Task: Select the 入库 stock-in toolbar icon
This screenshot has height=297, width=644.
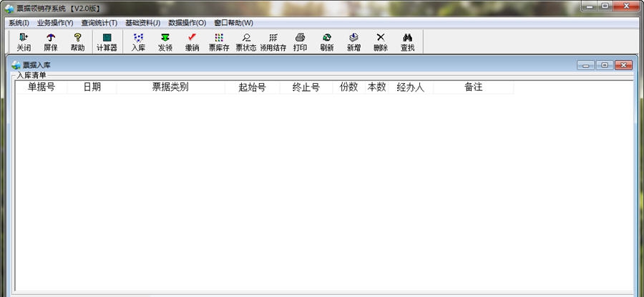Action: coord(138,42)
